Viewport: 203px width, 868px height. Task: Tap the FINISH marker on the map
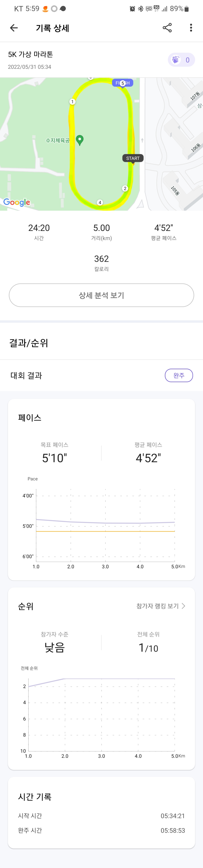coord(123,83)
